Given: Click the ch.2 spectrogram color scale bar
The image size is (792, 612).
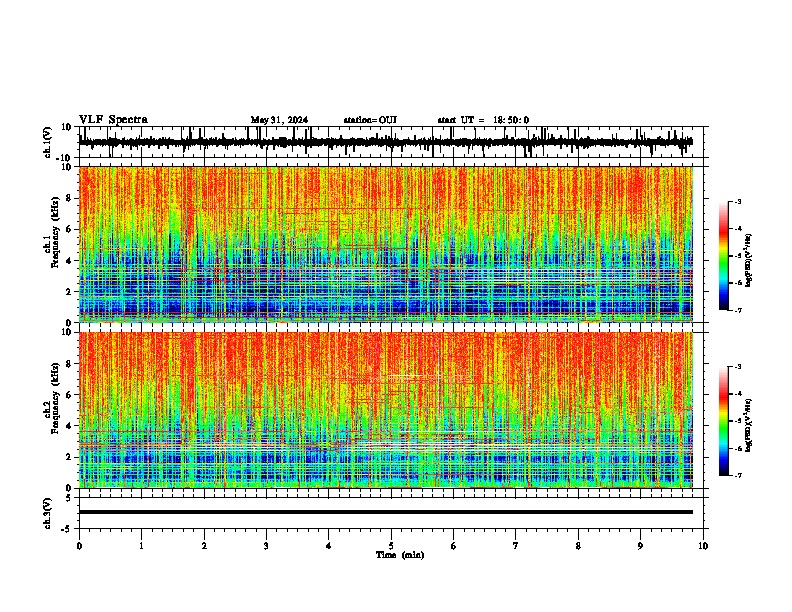Looking at the screenshot, I should click(723, 421).
